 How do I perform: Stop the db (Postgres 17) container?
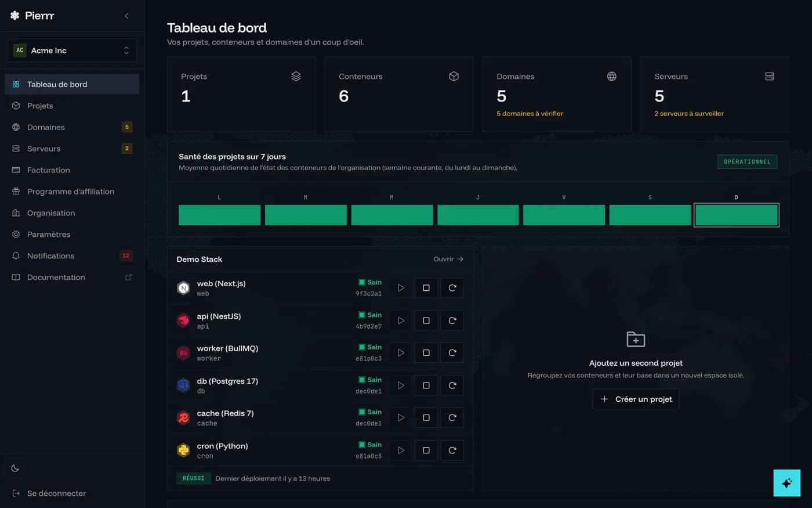426,385
